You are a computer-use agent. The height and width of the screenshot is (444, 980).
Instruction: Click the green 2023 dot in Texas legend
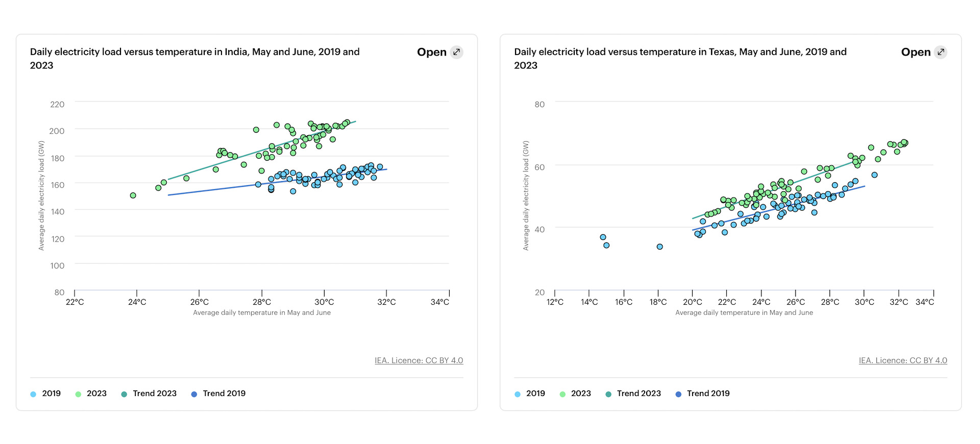(x=562, y=394)
